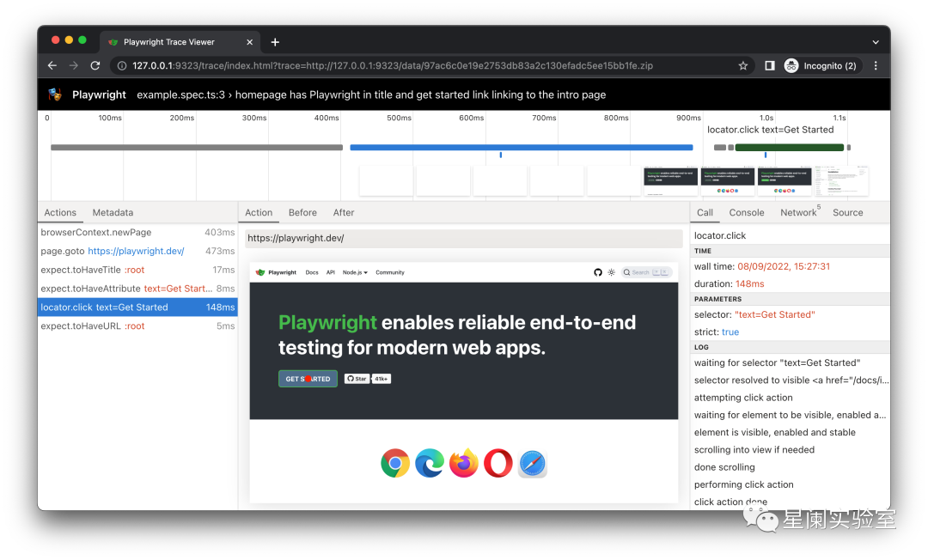Viewport: 928px width, 560px height.
Task: Click the snapshot URL bar https://playwright.dev/
Action: click(463, 238)
